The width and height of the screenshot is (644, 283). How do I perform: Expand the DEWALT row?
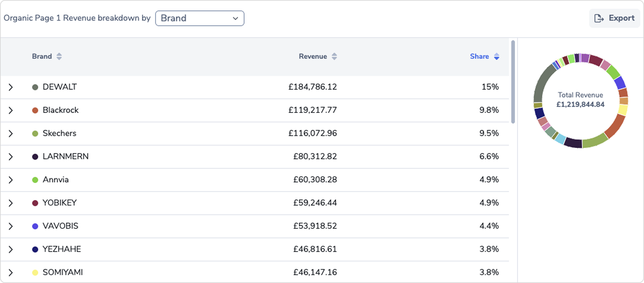point(11,87)
